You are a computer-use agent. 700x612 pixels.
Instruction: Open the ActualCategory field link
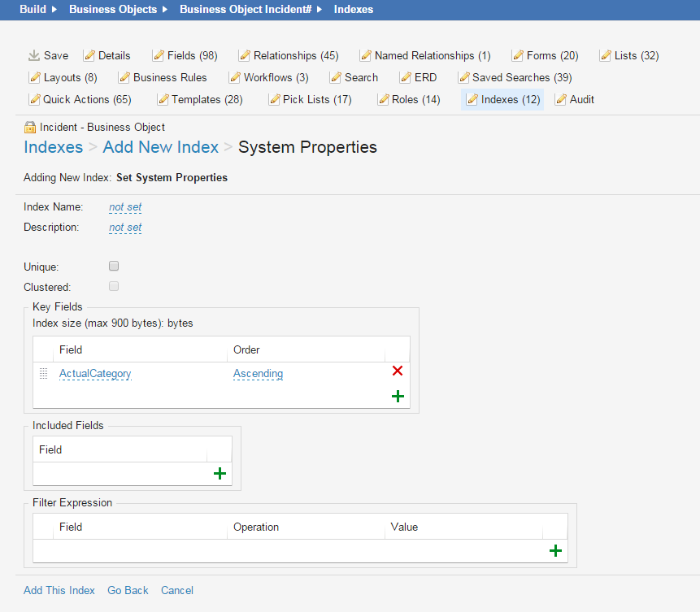(x=95, y=373)
